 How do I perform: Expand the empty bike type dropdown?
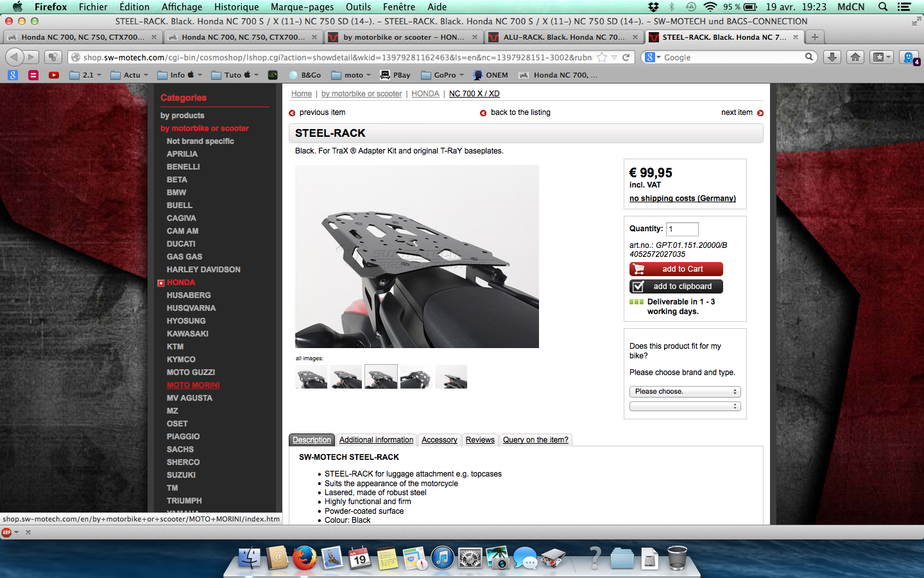[685, 407]
